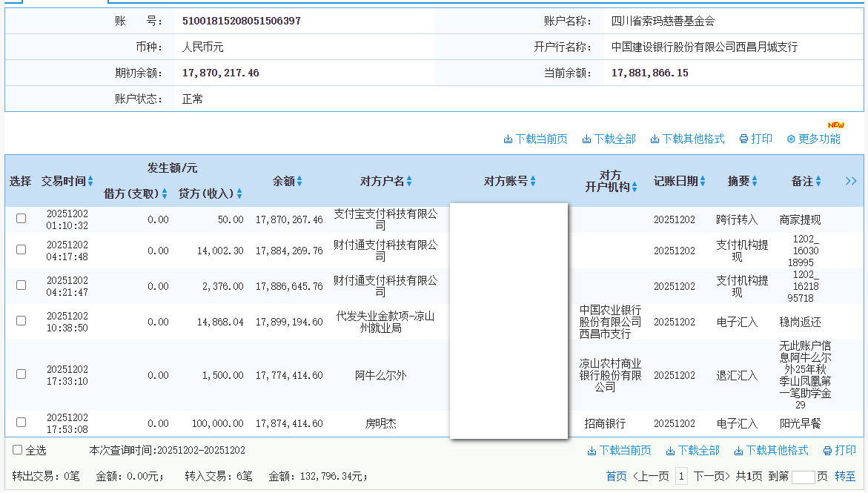Click the 下载全部 download arrow icon

coord(585,139)
